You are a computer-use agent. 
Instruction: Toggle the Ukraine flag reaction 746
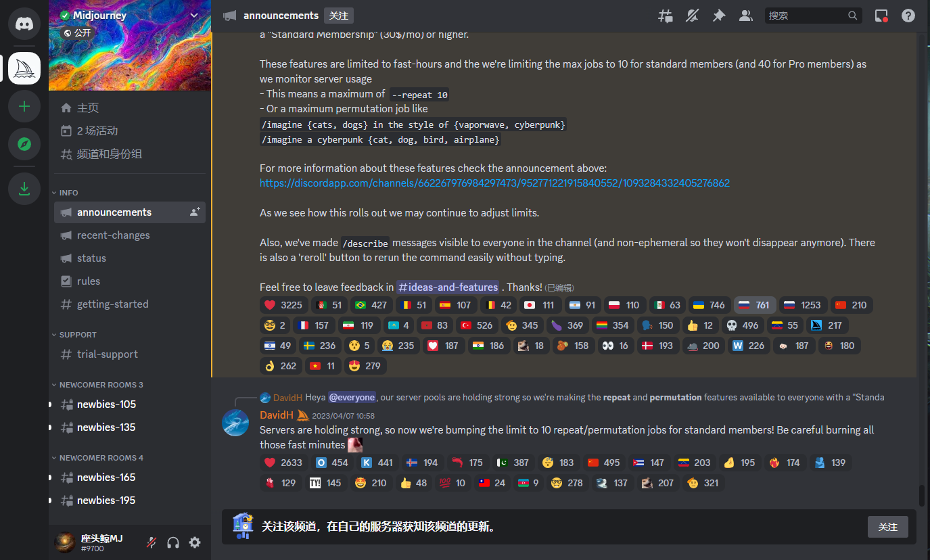tap(708, 305)
